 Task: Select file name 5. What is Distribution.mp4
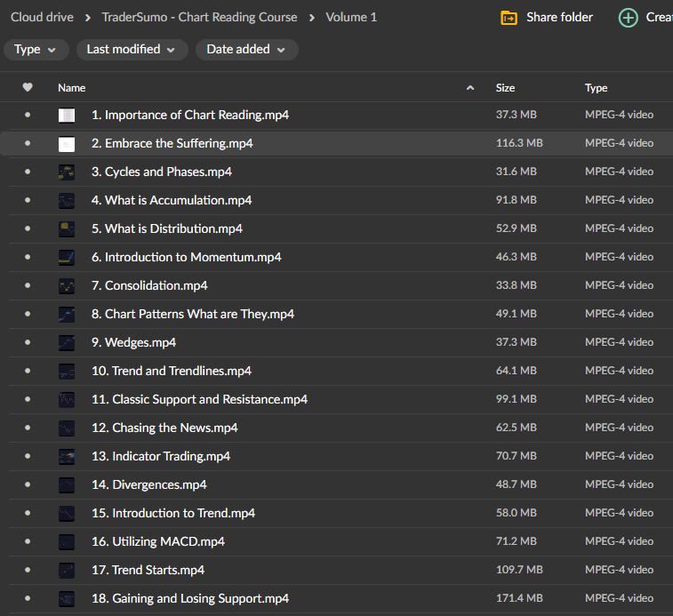[x=167, y=228]
